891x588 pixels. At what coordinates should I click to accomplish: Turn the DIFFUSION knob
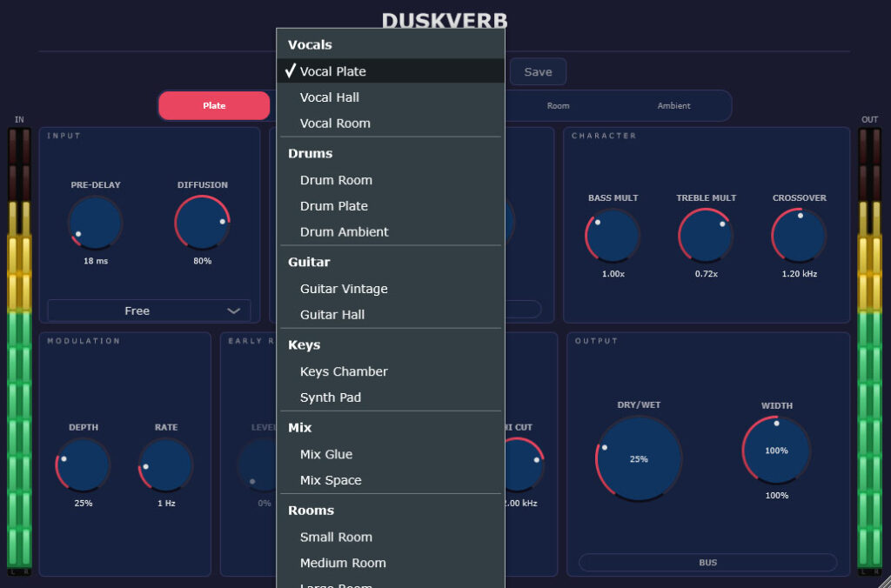tap(201, 223)
